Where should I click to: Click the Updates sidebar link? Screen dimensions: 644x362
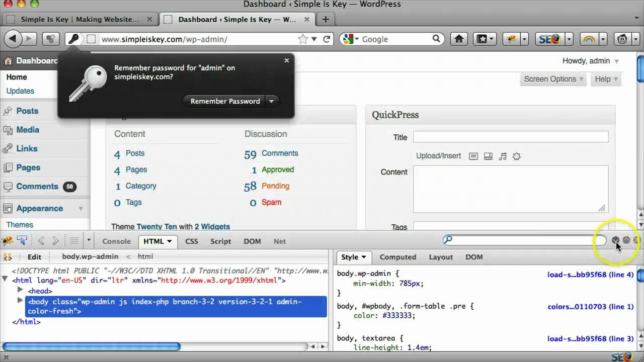pyautogui.click(x=20, y=91)
